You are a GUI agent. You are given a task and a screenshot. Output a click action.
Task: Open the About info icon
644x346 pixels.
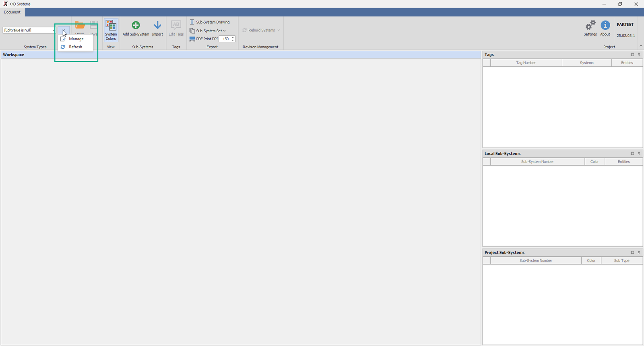(x=605, y=26)
